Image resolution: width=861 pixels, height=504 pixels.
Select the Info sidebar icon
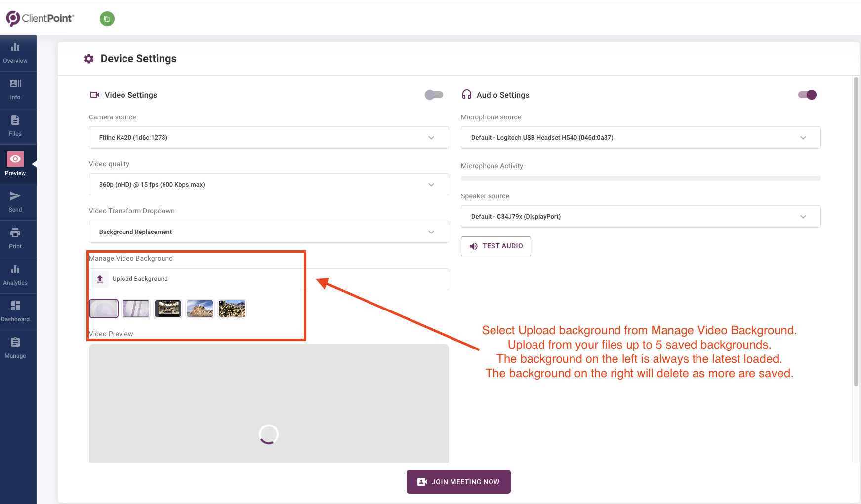pos(15,89)
